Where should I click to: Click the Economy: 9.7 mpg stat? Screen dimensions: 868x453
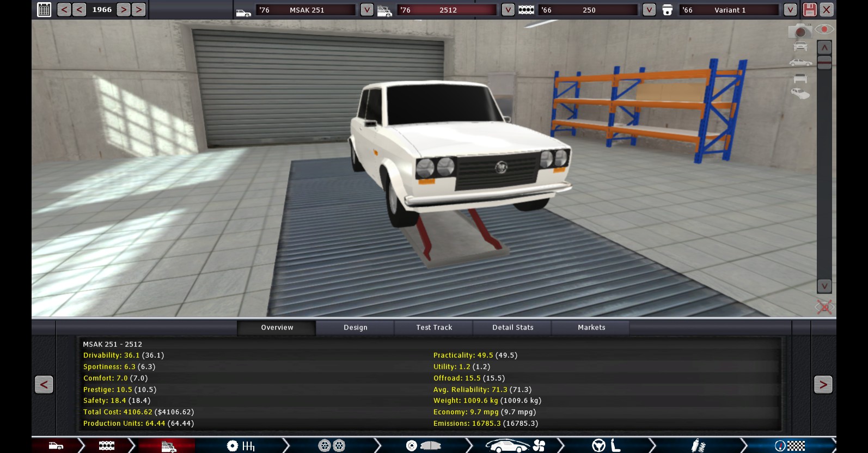point(485,412)
